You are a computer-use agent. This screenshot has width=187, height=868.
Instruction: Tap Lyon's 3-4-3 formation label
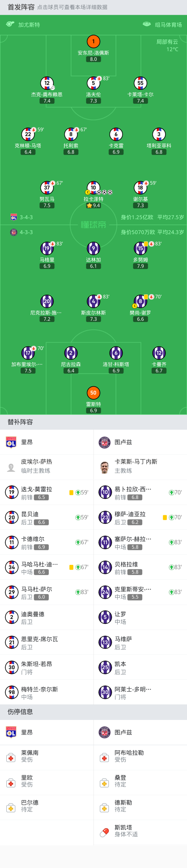[x=26, y=217]
